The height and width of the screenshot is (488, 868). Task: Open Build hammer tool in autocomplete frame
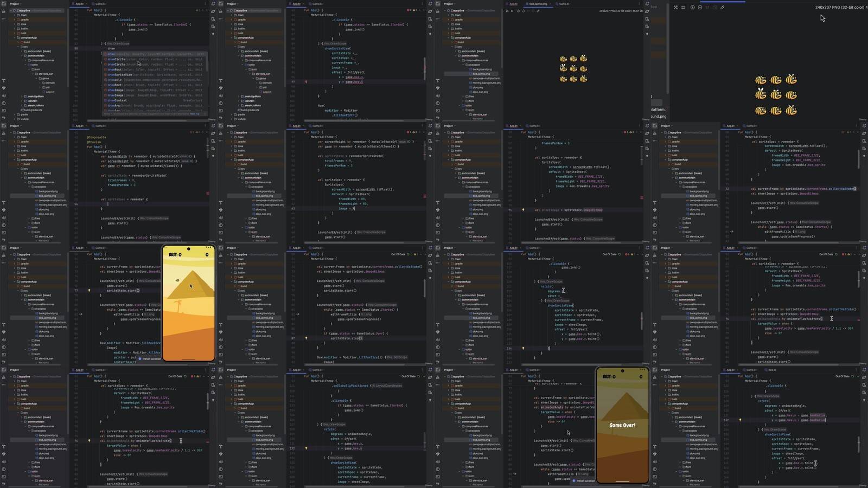coord(4,80)
